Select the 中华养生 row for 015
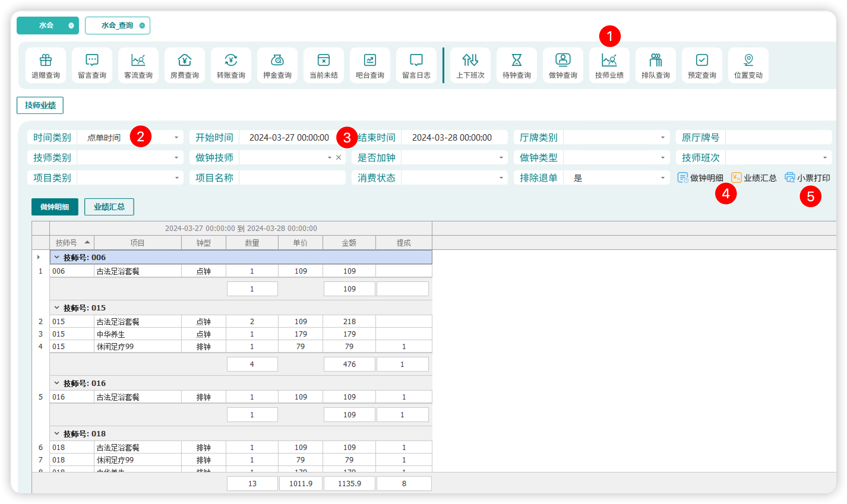This screenshot has height=504, width=847. point(241,334)
